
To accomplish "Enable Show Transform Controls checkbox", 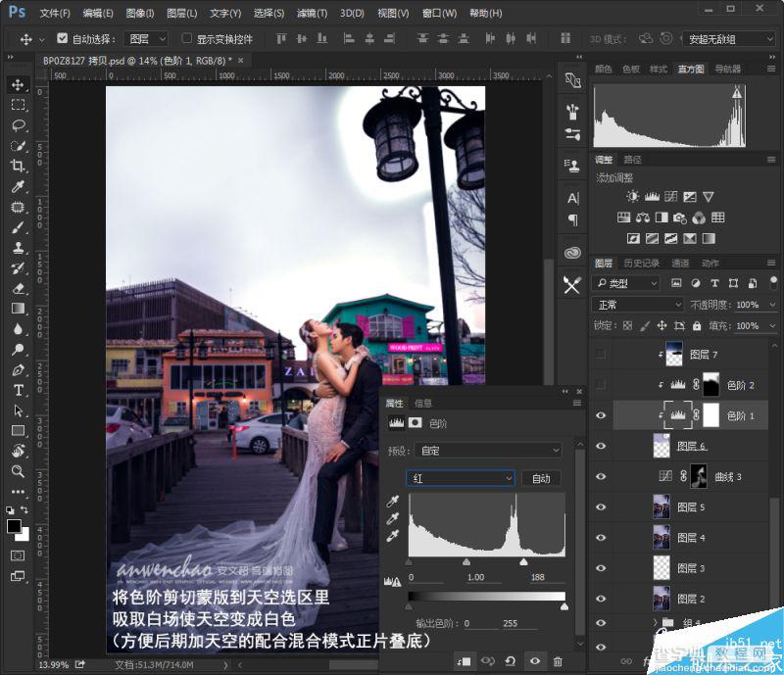I will 186,38.
